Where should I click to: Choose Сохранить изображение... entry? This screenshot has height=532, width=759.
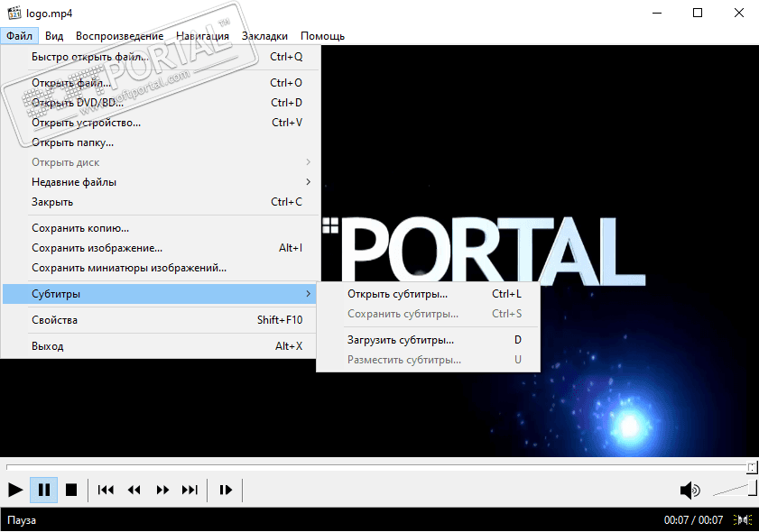(x=160, y=248)
